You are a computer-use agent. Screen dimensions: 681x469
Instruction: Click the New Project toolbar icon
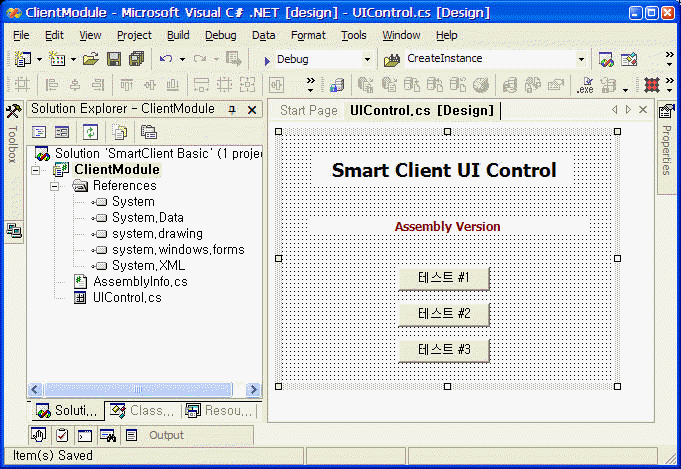tap(23, 59)
